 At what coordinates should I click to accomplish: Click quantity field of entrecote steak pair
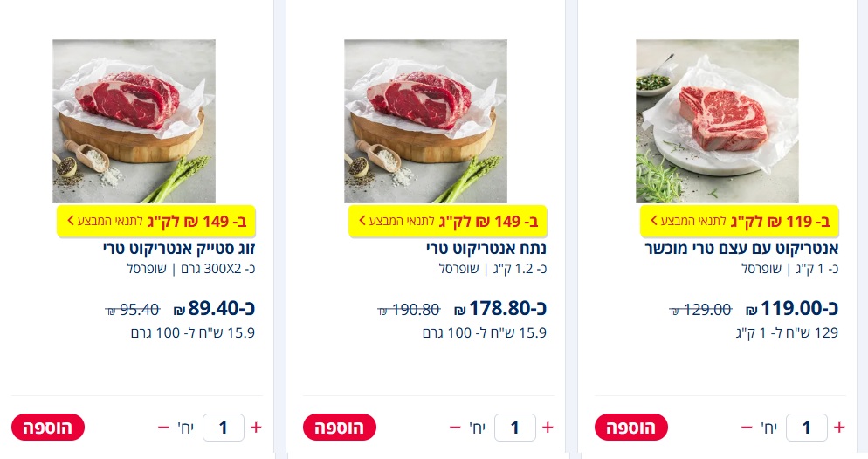(223, 428)
